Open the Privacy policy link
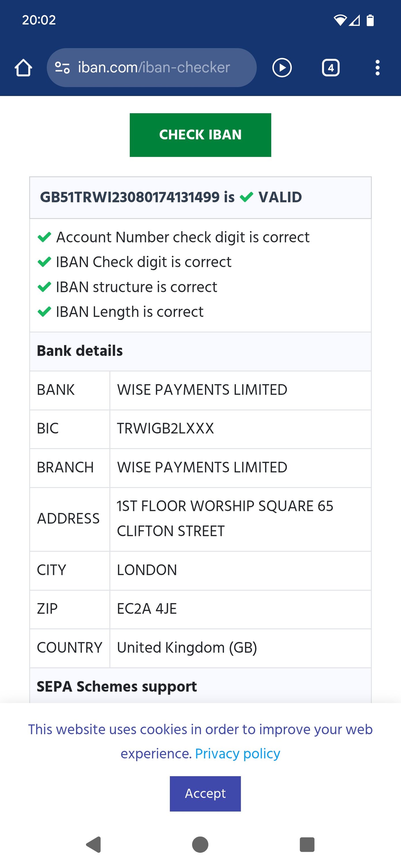The width and height of the screenshot is (401, 868). pyautogui.click(x=238, y=753)
